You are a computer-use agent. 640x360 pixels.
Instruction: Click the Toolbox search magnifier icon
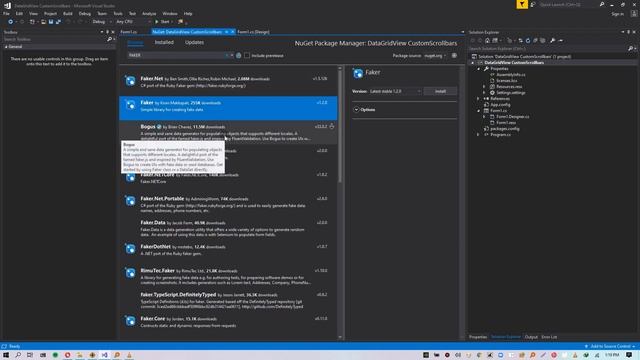point(109,39)
